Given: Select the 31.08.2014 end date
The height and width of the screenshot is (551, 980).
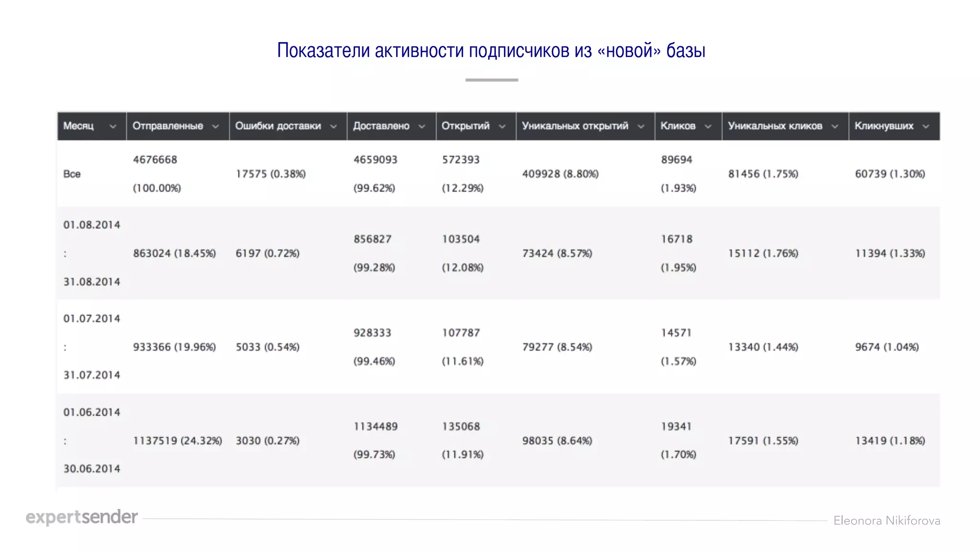Looking at the screenshot, I should coord(92,282).
